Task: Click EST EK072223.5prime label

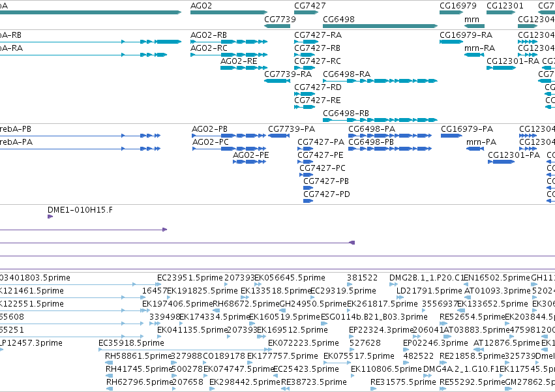Action: coord(303,343)
